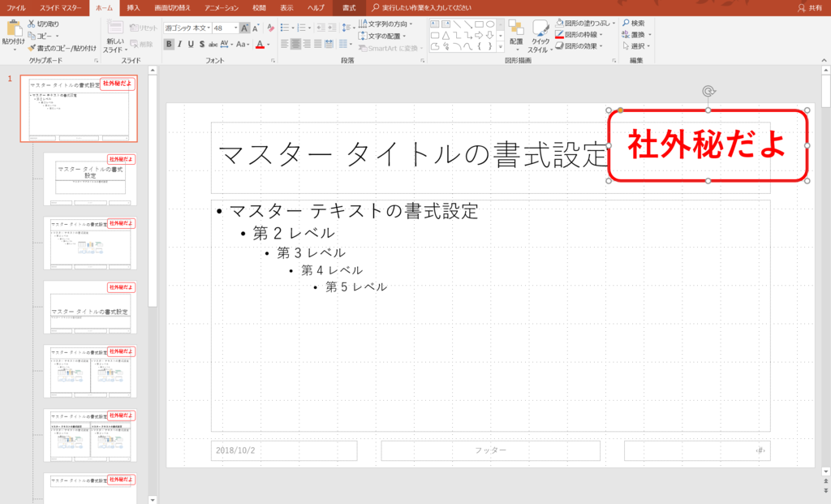
Task: Open the Shape Fill (図形の塗りつぶし) dropdown
Action: [584, 23]
